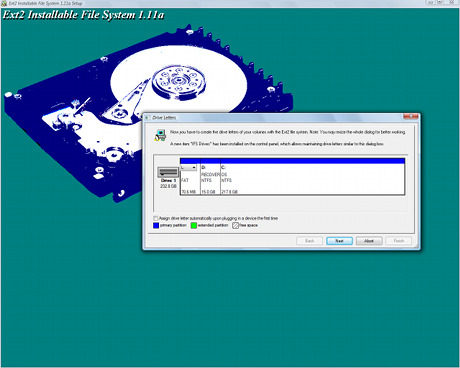Click the "RECOVER" volume label
The height and width of the screenshot is (368, 460).
(x=211, y=174)
